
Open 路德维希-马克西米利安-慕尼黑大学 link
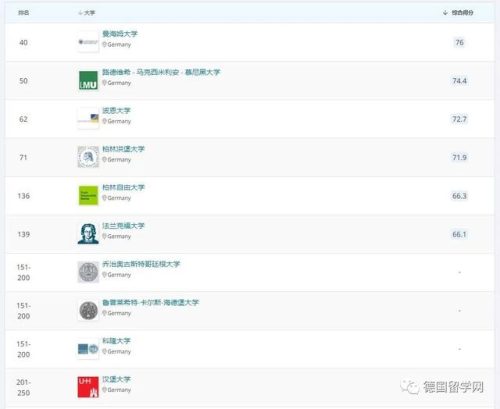pyautogui.click(x=161, y=72)
